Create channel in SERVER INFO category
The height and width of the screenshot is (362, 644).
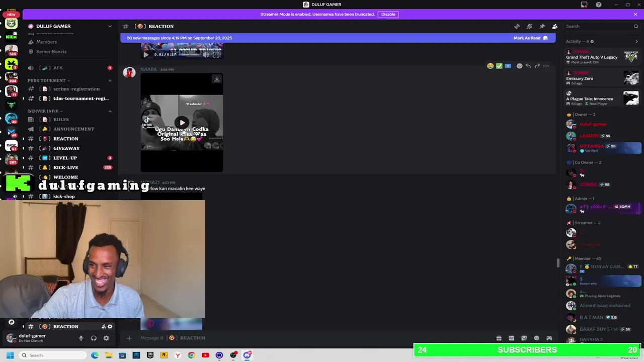tap(110, 111)
